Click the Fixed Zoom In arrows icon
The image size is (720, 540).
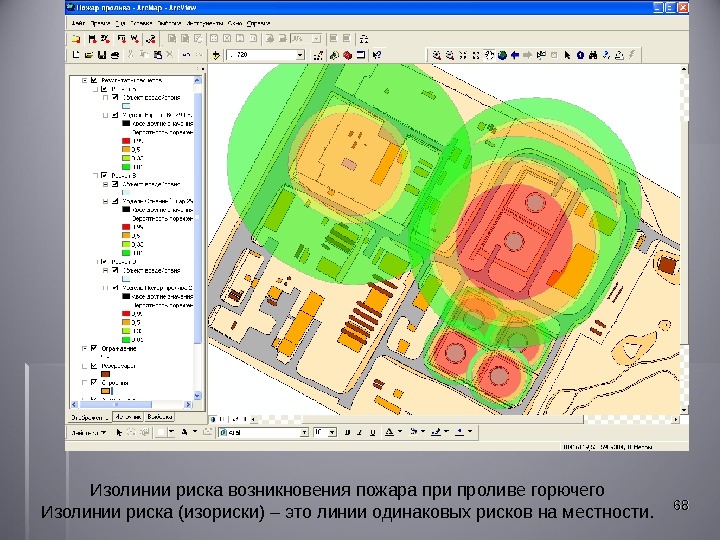463,55
